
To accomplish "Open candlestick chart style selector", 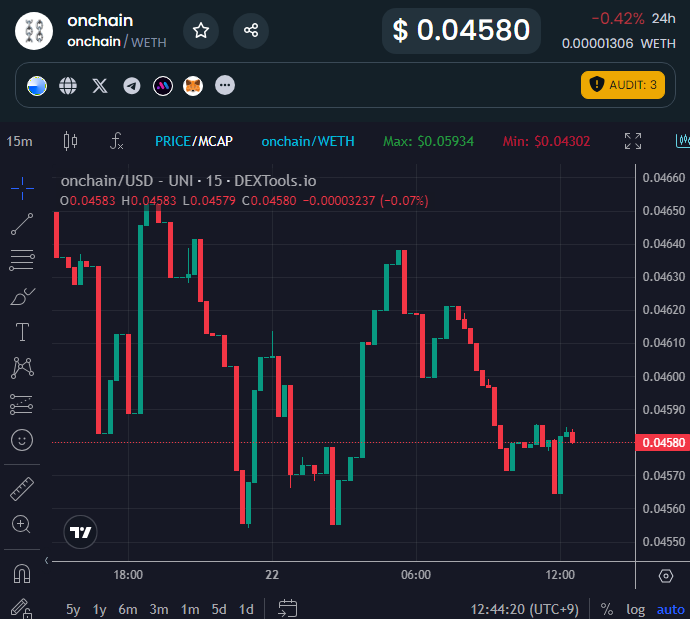I will [70, 141].
